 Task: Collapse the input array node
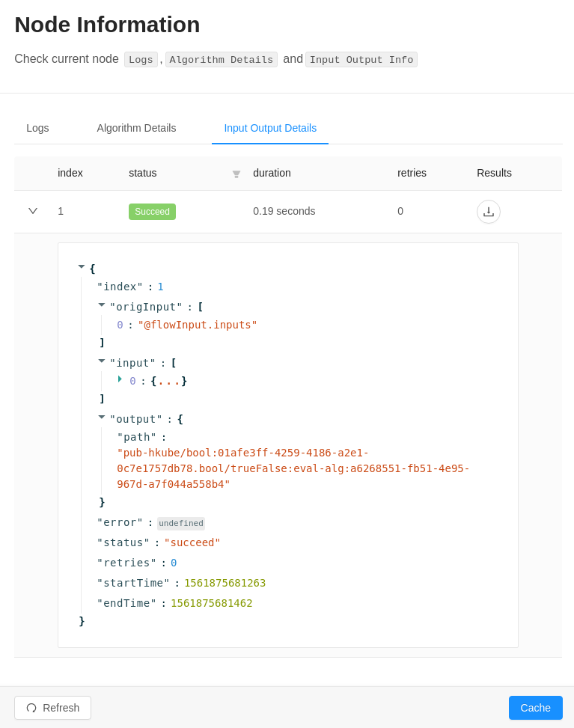[x=100, y=361]
